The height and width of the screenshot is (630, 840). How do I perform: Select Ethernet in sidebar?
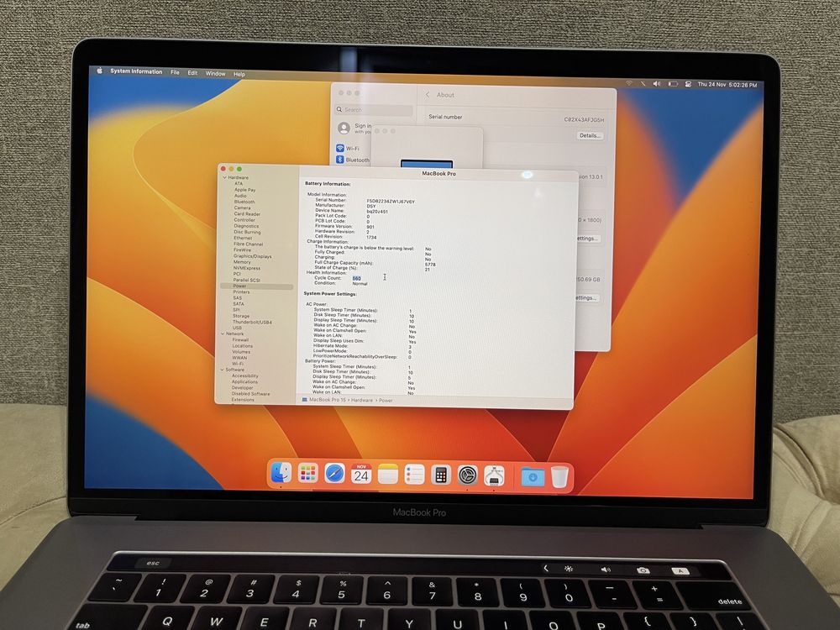(243, 238)
